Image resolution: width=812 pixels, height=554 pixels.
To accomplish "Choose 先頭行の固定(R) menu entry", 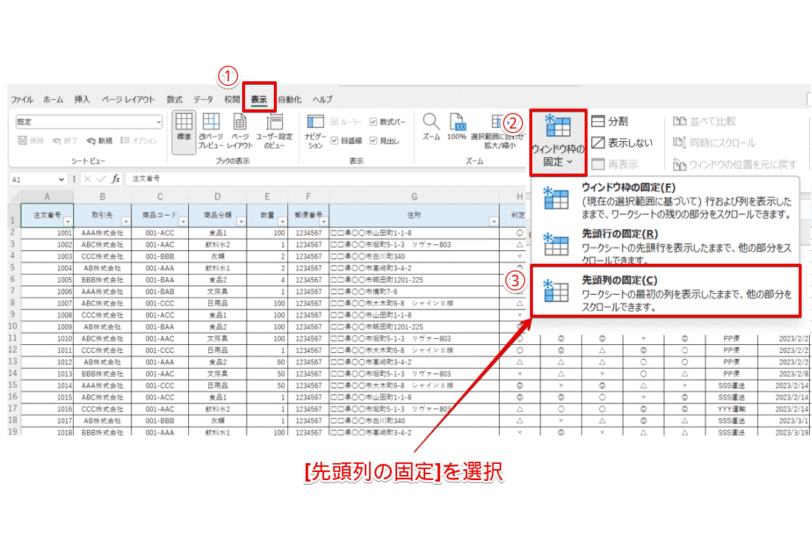I will coord(666,246).
